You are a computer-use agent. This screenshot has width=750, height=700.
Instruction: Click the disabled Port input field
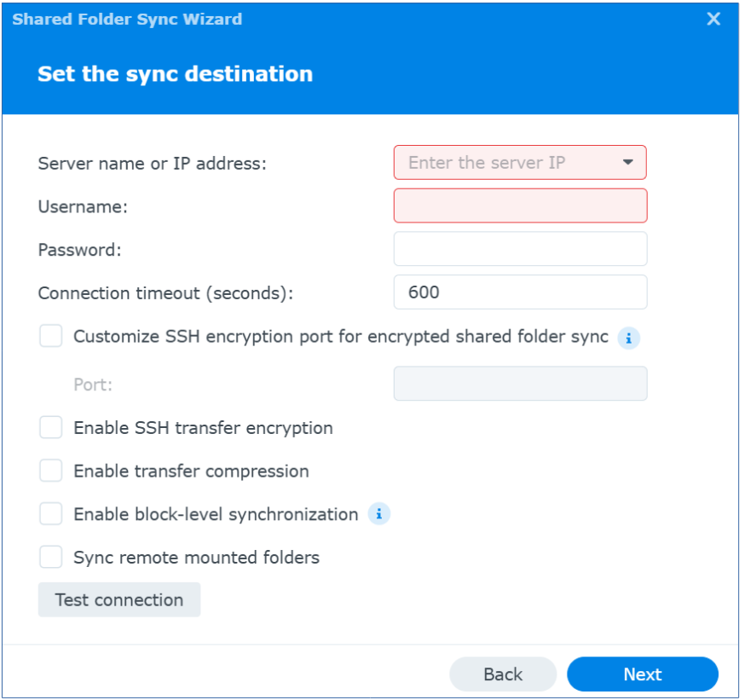pos(520,384)
